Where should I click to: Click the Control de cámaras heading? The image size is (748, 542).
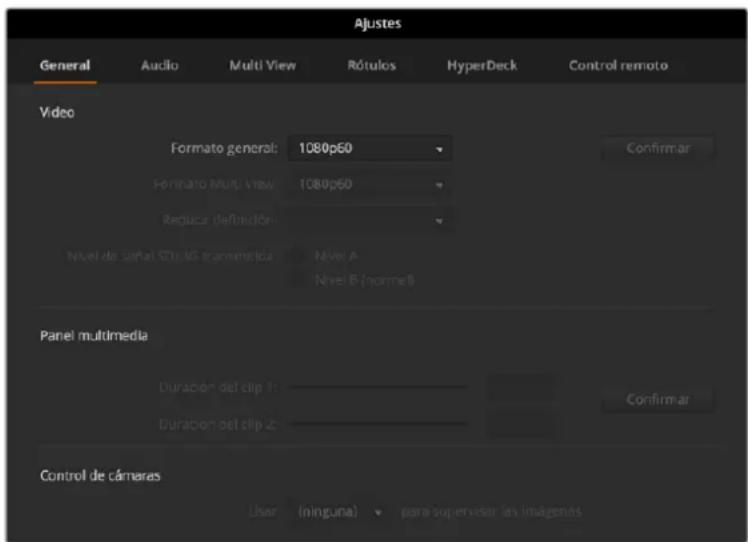100,476
